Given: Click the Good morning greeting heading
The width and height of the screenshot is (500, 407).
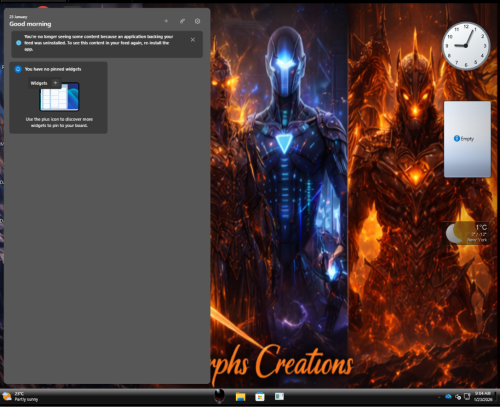Looking at the screenshot, I should tap(30, 24).
